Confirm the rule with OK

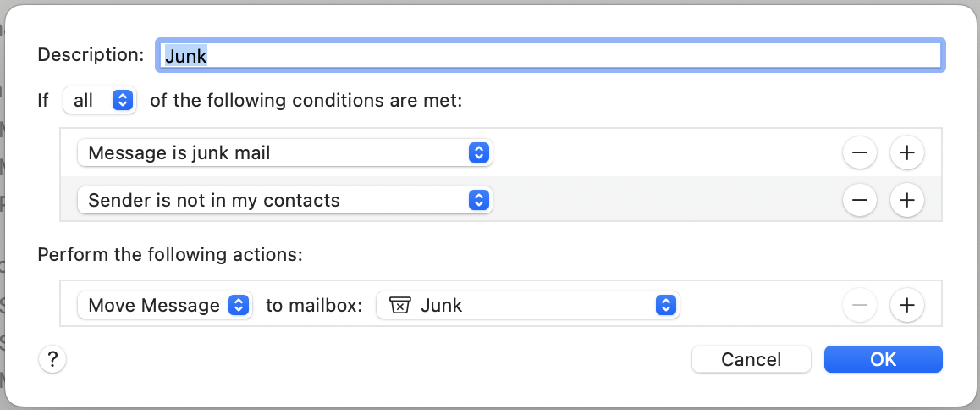(883, 359)
